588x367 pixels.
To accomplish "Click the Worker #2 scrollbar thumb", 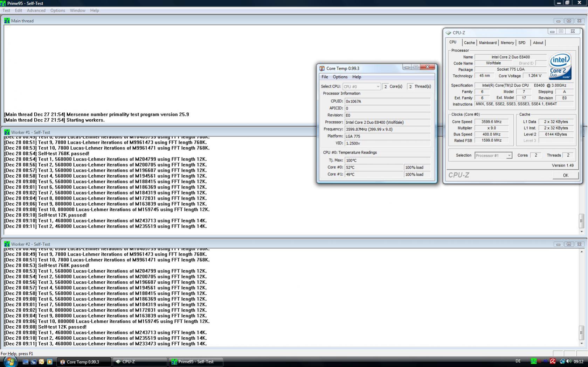I will [x=582, y=333].
